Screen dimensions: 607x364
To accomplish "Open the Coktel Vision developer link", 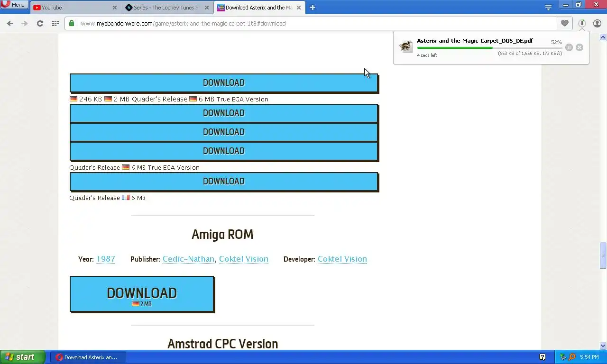I will click(x=342, y=259).
